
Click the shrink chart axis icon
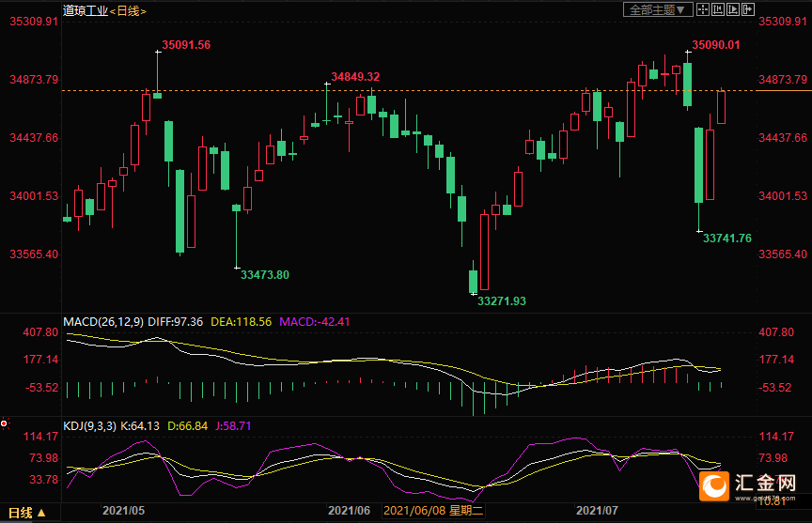718,9
